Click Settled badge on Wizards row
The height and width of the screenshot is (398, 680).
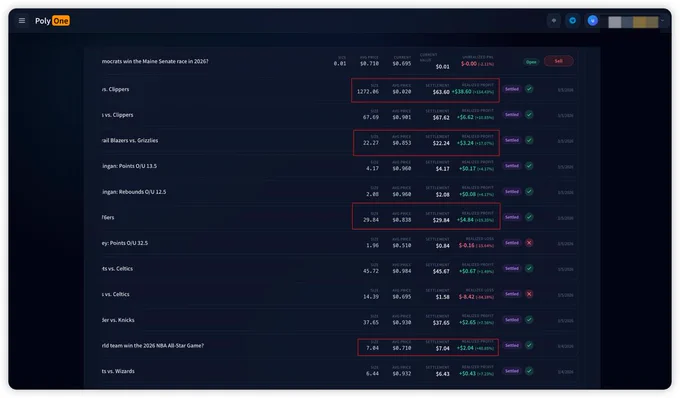click(x=512, y=371)
